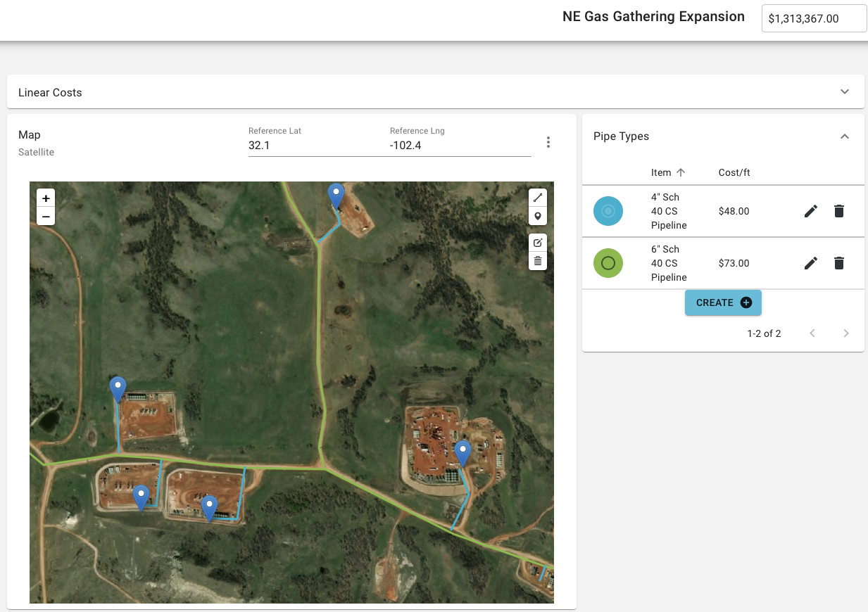The height and width of the screenshot is (612, 868).
Task: Edit the 4" Sch 40 CS Pipeline row
Action: click(811, 211)
